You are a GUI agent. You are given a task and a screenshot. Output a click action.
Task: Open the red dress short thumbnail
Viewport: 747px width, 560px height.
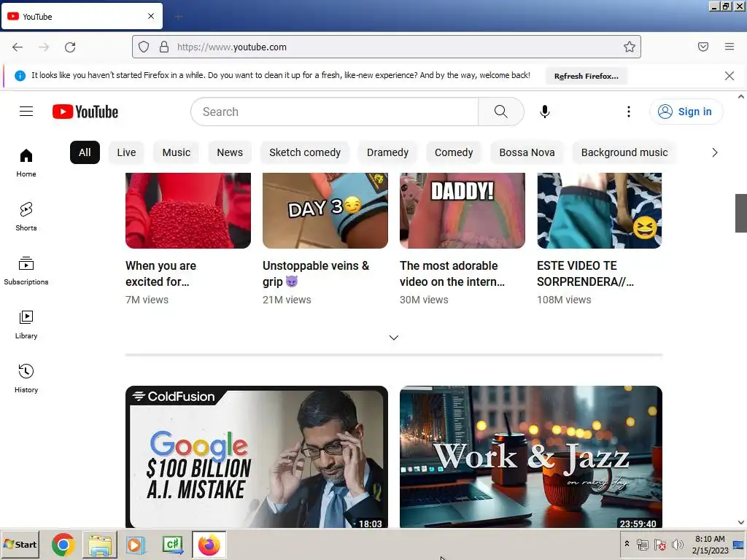pyautogui.click(x=188, y=211)
